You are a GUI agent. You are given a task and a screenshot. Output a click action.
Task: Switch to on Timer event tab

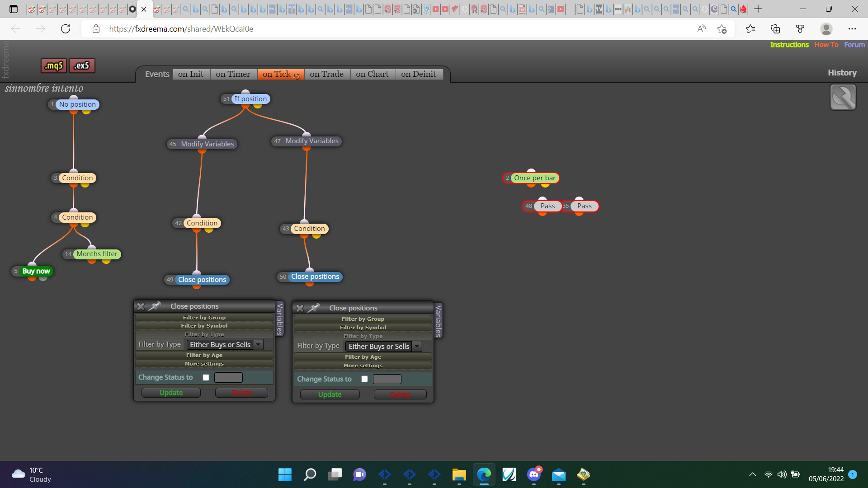[233, 74]
